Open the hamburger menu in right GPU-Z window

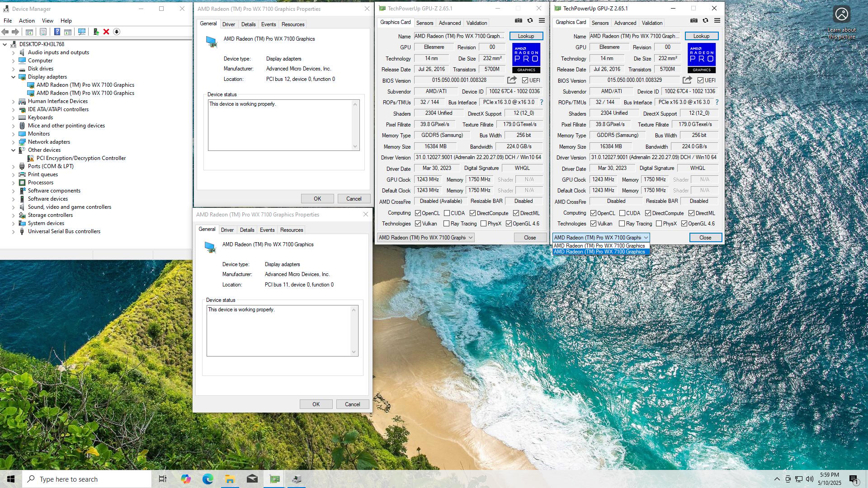[717, 20]
